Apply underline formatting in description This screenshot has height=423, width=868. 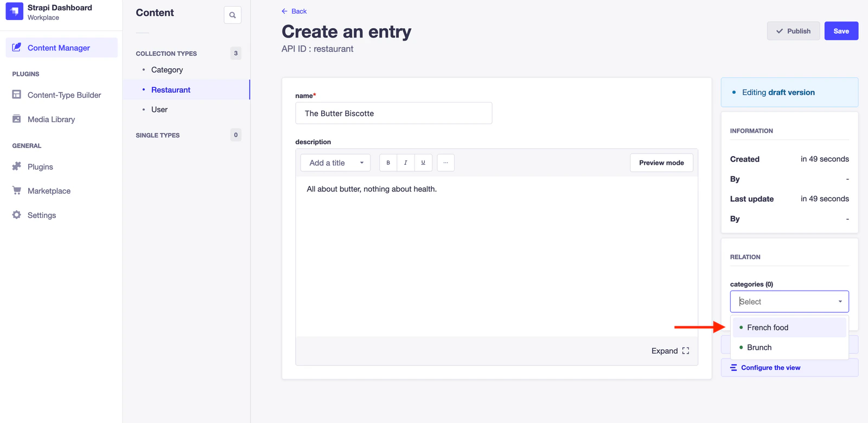pyautogui.click(x=423, y=163)
